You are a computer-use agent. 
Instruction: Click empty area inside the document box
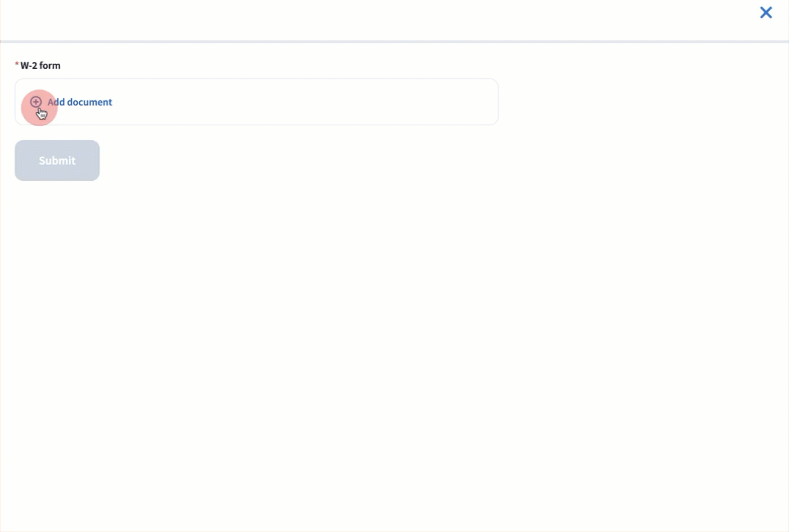[x=293, y=102]
